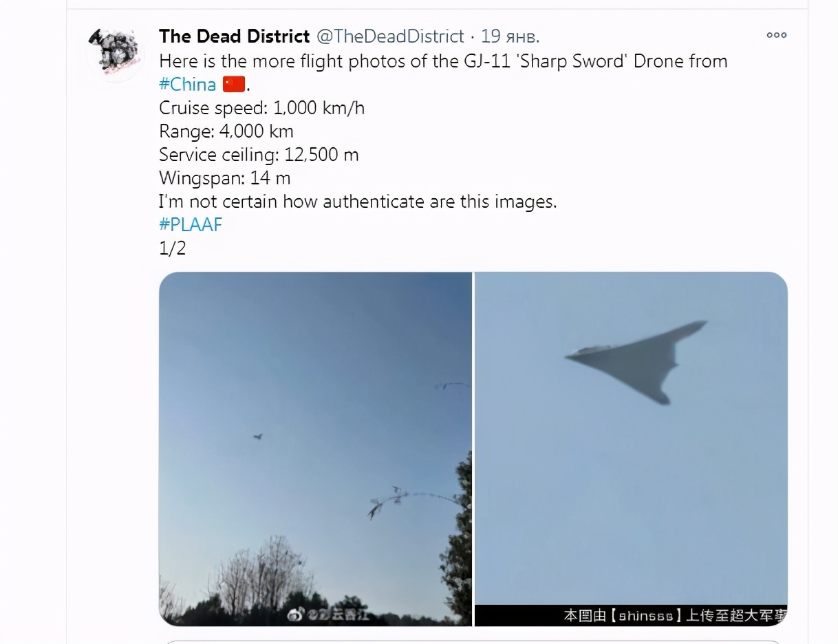Open the tweet's three-dot more menu
Screen dimensions: 838x644
coord(776,35)
